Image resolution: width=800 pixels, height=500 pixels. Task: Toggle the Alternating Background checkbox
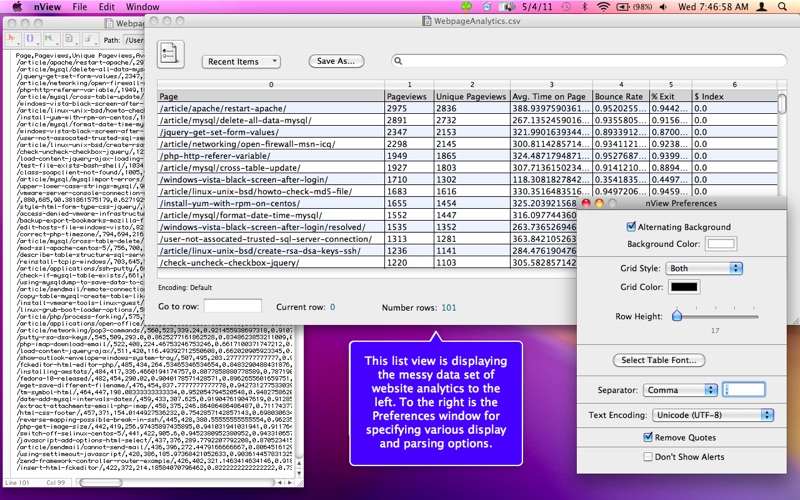click(x=631, y=226)
